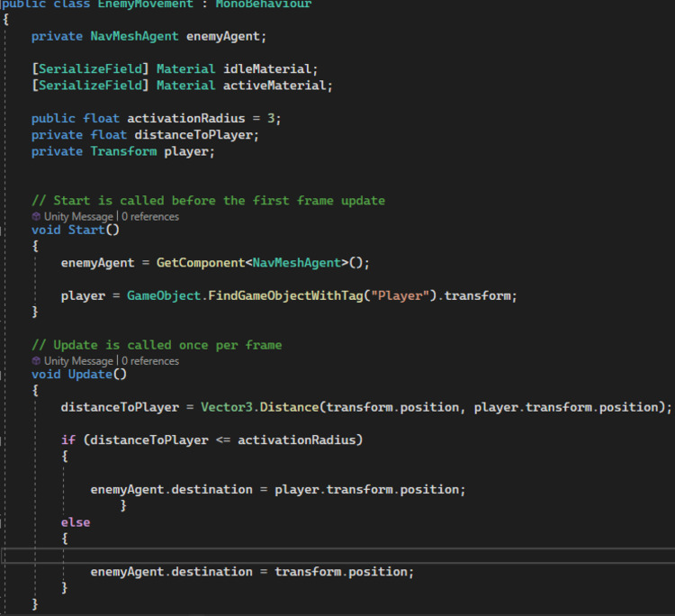Click the SerializeField attribute on the activeMaterial line
Viewport: 675px width, 616px height.
click(90, 86)
